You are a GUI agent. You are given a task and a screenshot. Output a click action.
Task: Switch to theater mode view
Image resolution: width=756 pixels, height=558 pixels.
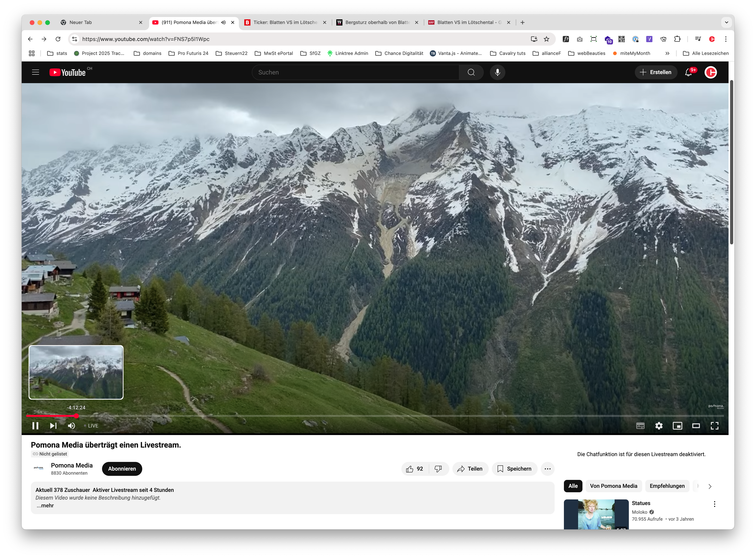click(x=696, y=426)
